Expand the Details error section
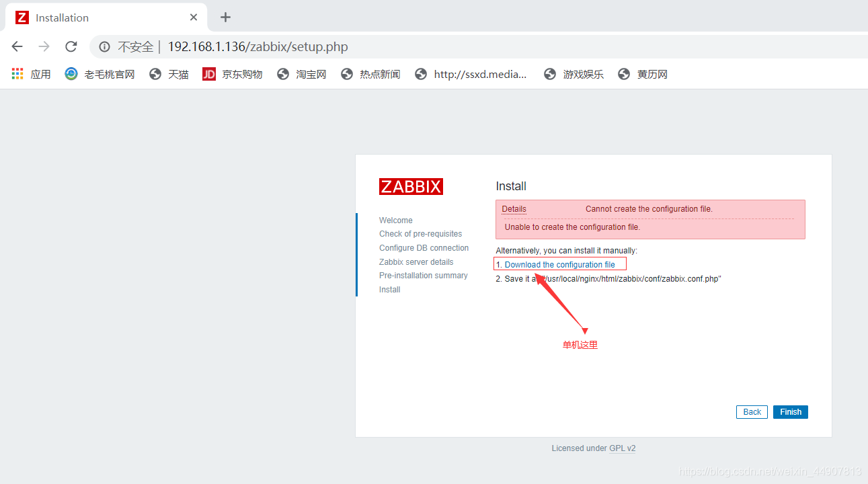This screenshot has width=868, height=484. [x=514, y=209]
